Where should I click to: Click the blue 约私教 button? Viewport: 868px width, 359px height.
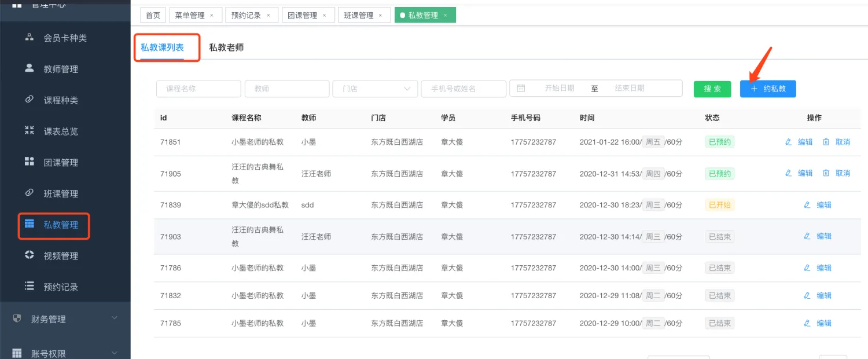click(767, 89)
